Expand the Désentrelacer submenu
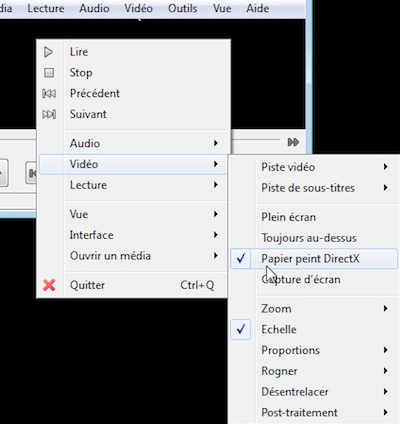 385,392
